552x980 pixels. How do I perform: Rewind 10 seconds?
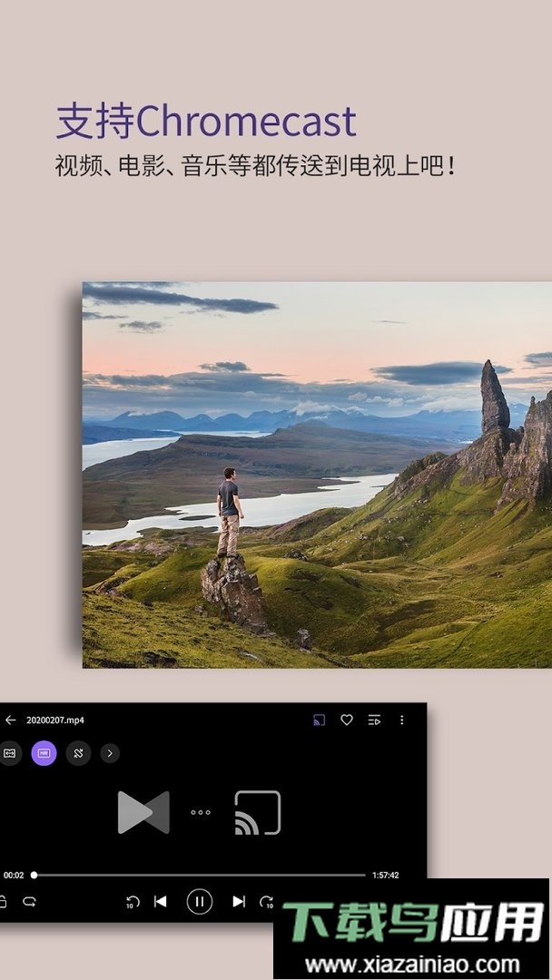(133, 902)
